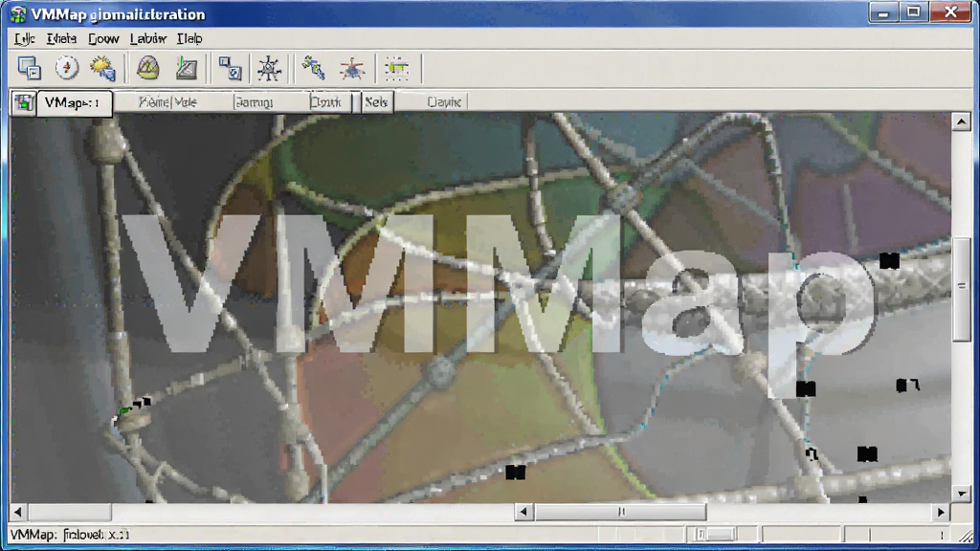Click the green and blue wrench-like tool icon
This screenshot has height=551, width=980.
313,68
